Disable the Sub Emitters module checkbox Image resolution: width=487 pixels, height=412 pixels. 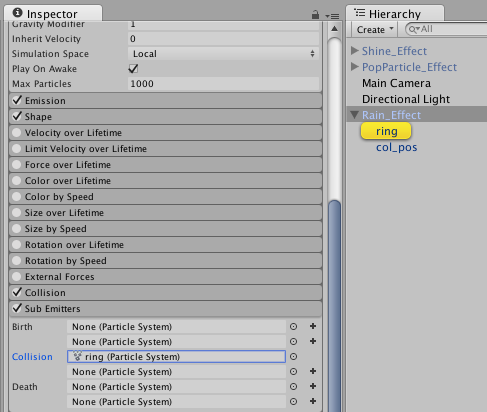[x=17, y=308]
